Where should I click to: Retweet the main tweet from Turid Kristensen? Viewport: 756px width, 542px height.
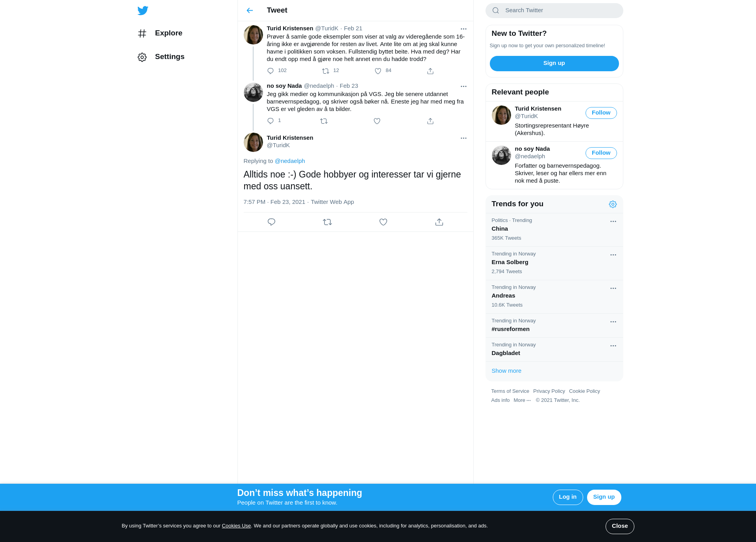(x=327, y=222)
